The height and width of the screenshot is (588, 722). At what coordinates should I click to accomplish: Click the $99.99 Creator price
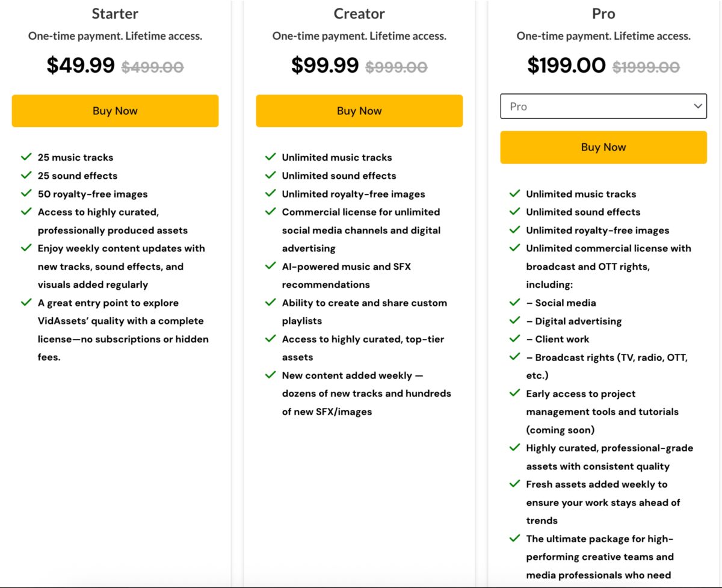pyautogui.click(x=325, y=65)
